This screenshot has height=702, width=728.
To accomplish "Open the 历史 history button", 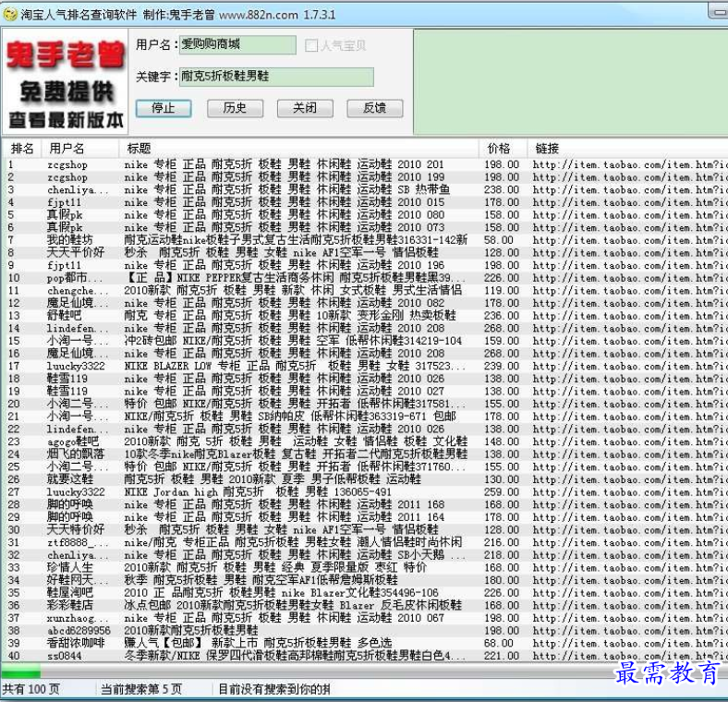I will click(235, 108).
